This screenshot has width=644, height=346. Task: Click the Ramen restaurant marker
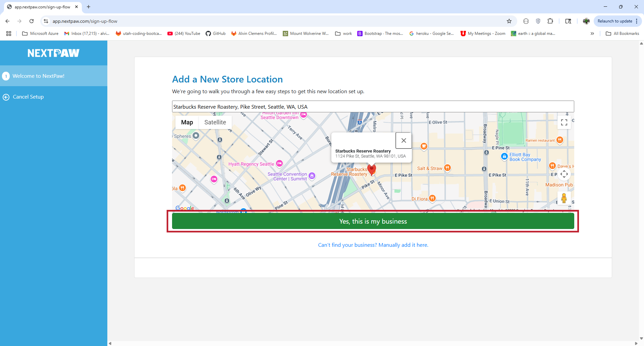click(x=559, y=140)
